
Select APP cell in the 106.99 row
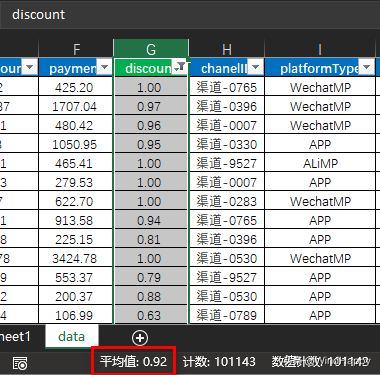pos(320,315)
